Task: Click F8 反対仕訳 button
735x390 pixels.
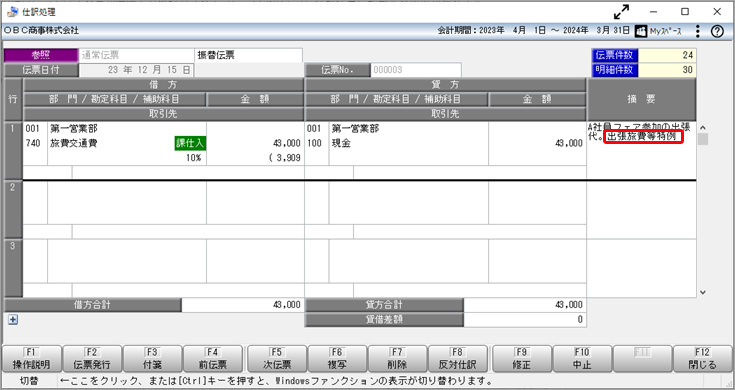Action: coord(458,359)
